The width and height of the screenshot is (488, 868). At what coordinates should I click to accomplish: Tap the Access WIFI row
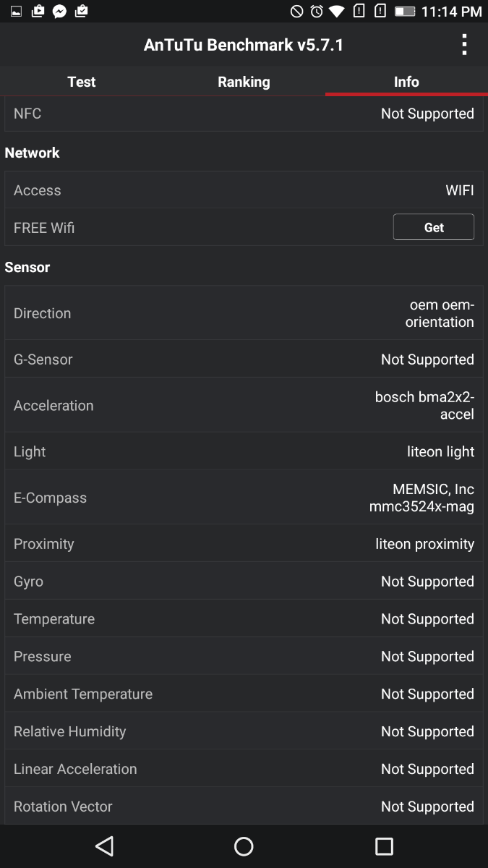click(244, 190)
